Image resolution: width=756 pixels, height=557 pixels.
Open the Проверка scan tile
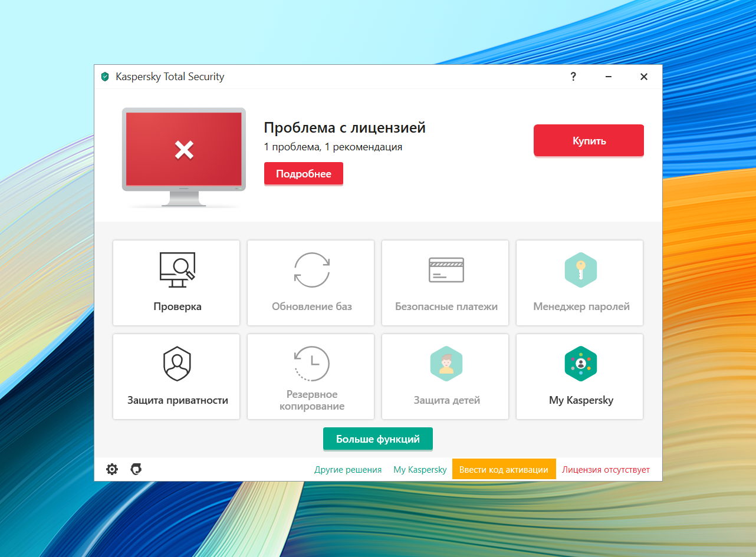pos(176,283)
